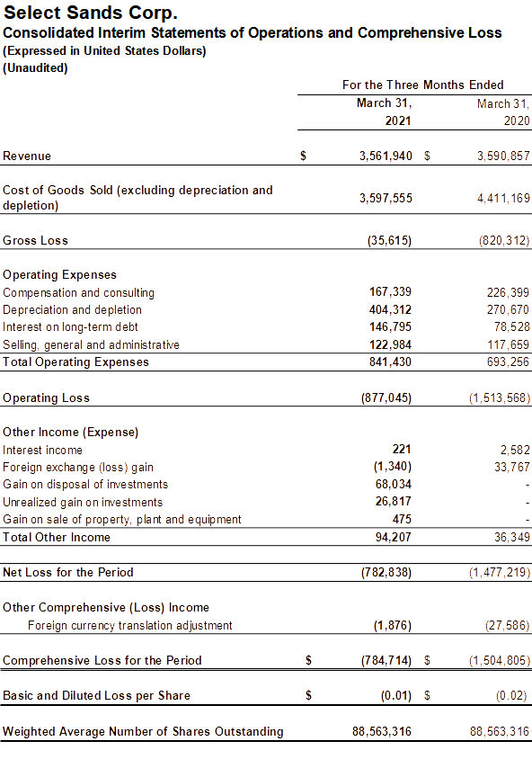Select total other income 94,207
Image resolution: width=532 pixels, height=759 pixels.
394,537
